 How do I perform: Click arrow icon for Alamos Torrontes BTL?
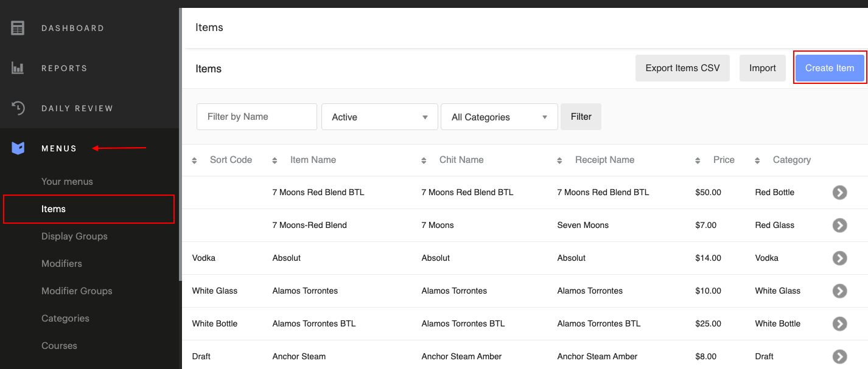(x=839, y=323)
